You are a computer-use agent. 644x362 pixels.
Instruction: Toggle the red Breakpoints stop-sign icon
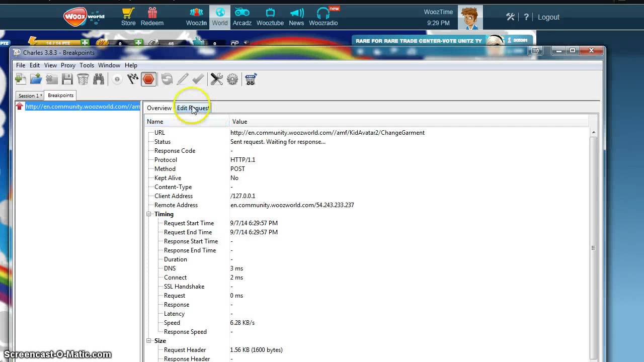(148, 79)
